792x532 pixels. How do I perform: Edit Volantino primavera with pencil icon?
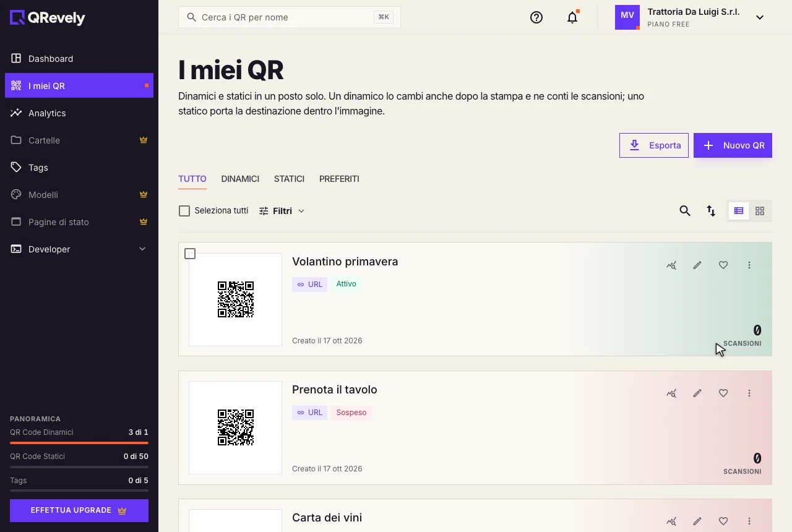click(697, 265)
